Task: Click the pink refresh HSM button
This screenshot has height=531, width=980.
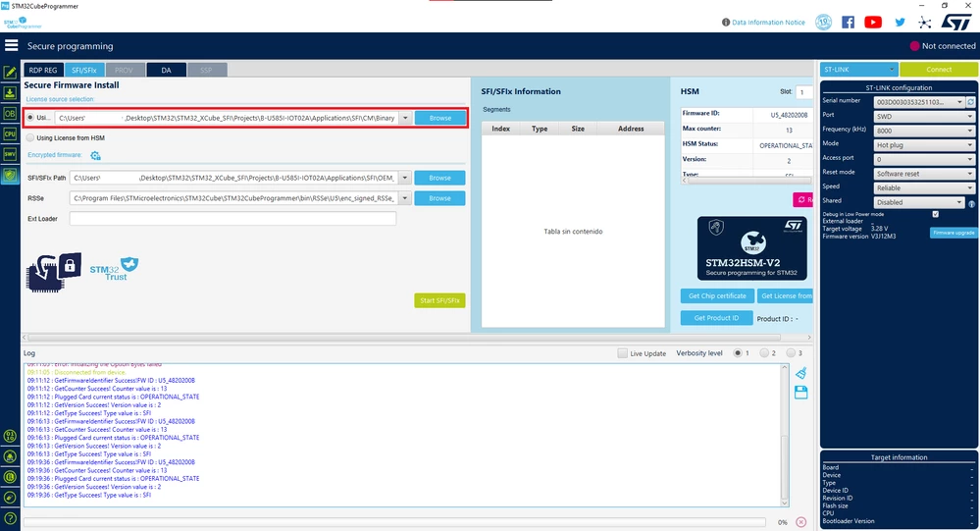Action: point(803,199)
